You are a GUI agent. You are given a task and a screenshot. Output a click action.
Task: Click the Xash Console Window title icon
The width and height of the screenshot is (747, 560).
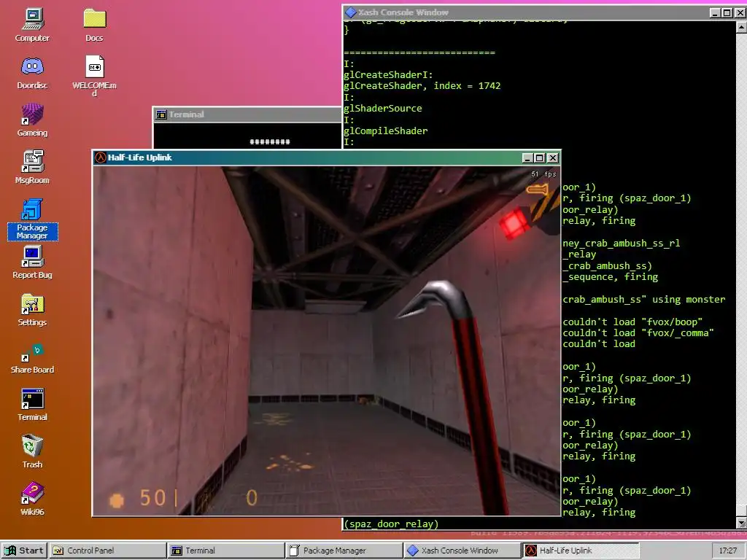coord(351,12)
